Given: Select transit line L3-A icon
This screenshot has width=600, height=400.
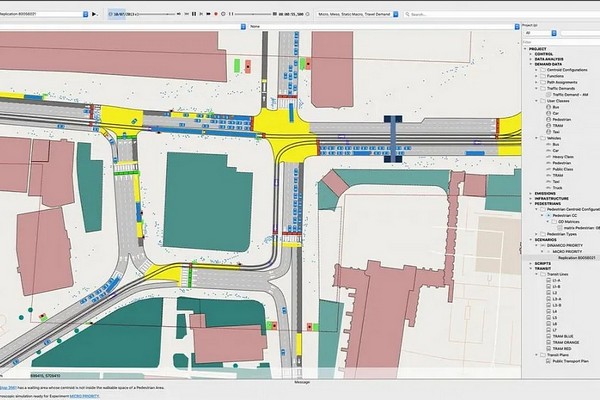Looking at the screenshot, I should click(x=548, y=299).
